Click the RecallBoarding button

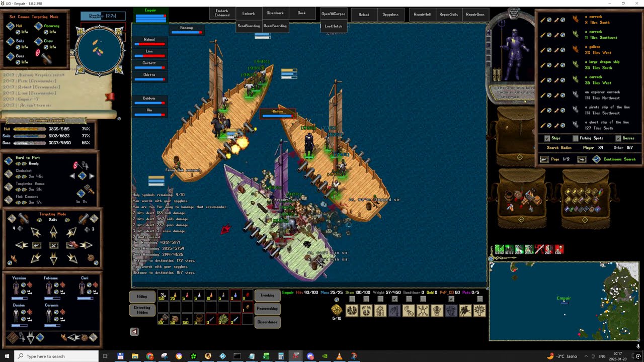point(275,26)
